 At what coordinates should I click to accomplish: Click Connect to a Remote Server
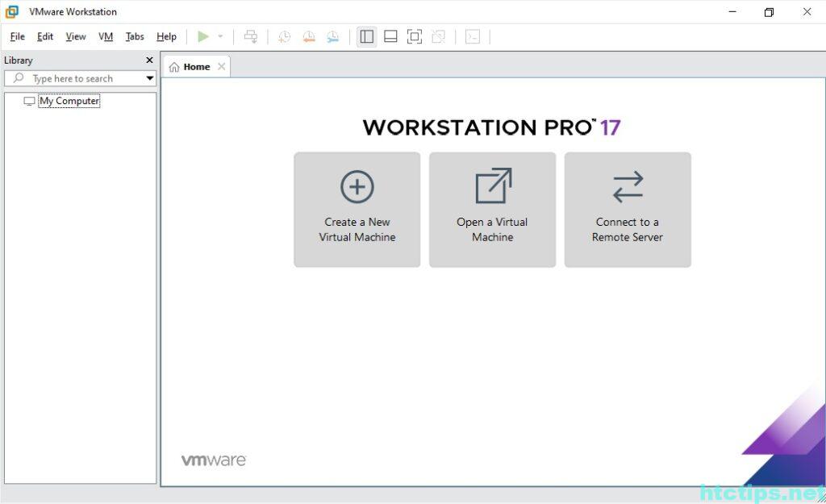(627, 210)
